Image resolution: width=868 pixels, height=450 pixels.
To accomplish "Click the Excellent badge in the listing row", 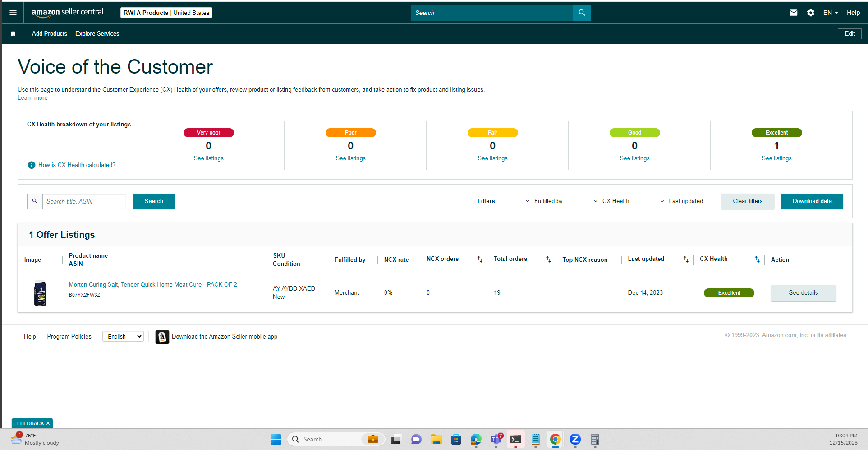I will click(x=729, y=293).
